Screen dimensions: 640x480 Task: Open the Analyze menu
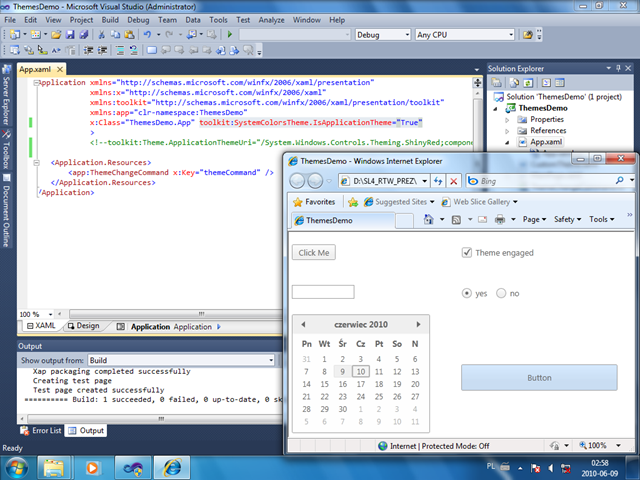pos(271,20)
